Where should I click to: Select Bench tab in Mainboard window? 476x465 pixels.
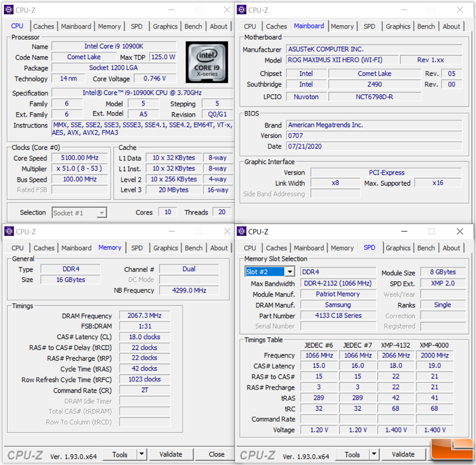coord(426,26)
